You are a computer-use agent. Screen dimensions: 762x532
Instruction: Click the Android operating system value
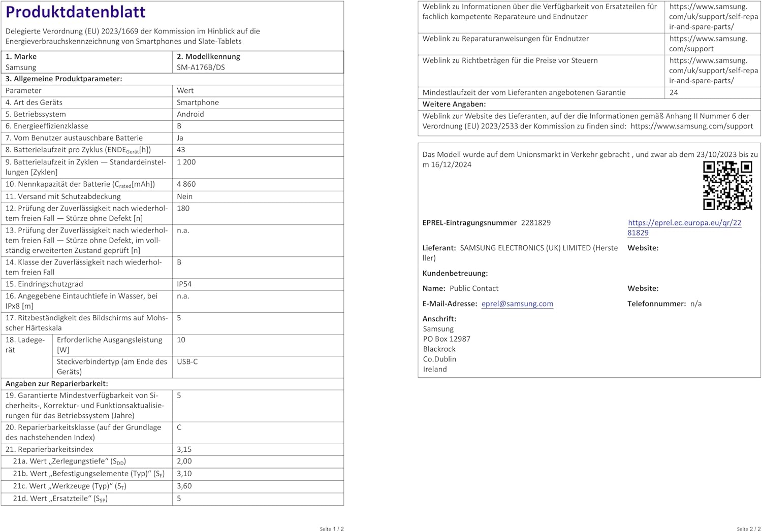click(x=190, y=114)
